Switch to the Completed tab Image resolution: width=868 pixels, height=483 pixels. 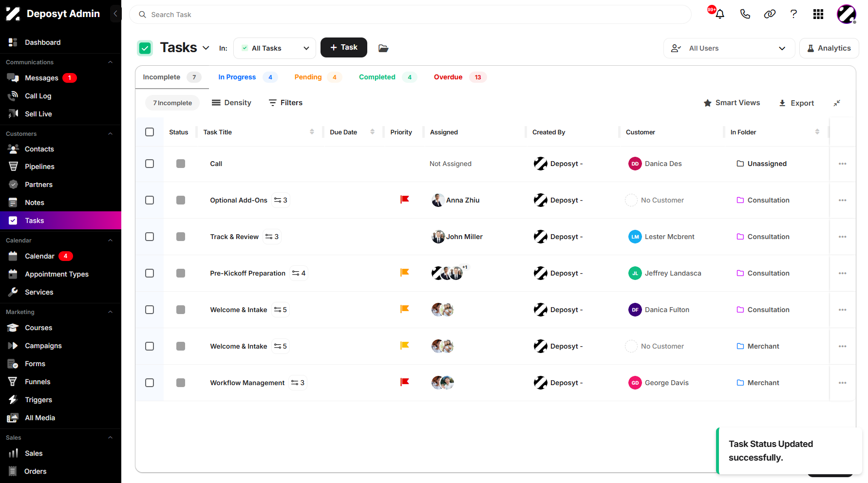388,77
